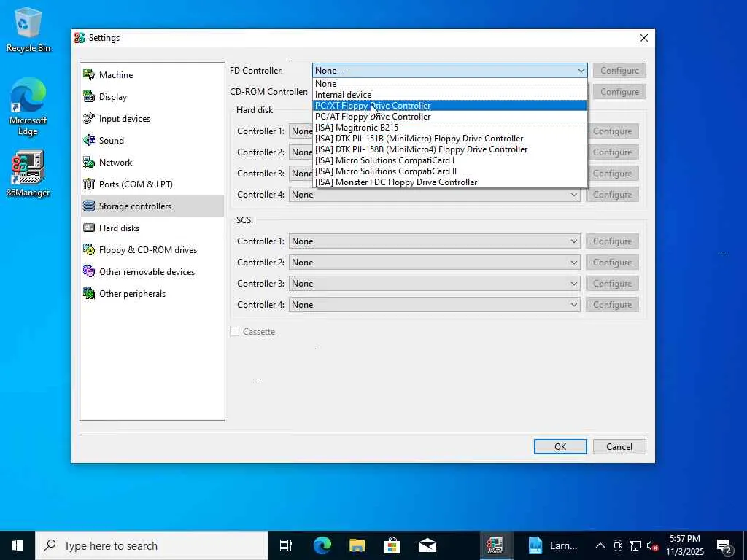
Task: Click Configure next to FD Controller
Action: (x=619, y=71)
